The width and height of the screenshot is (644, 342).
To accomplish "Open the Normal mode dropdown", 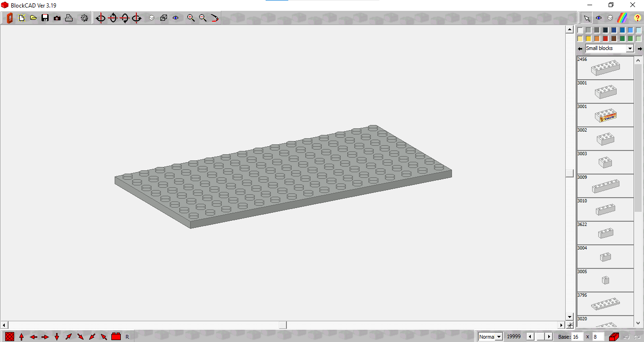I will [x=491, y=337].
